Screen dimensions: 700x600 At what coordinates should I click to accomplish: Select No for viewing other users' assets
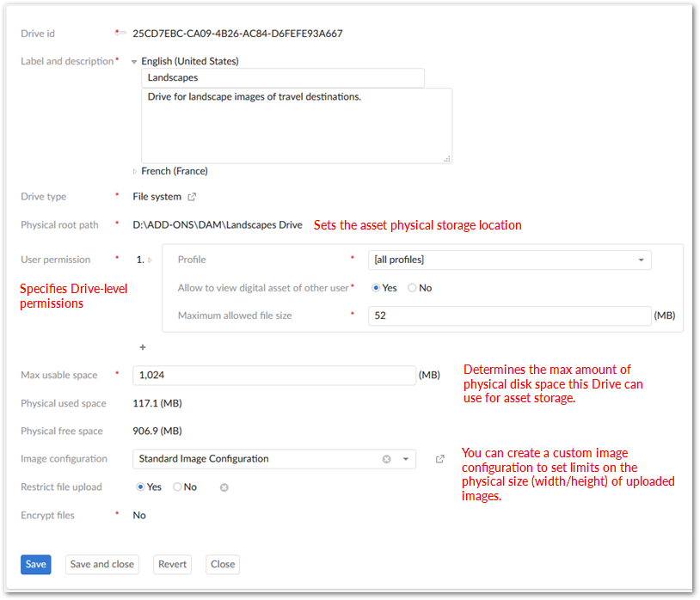412,288
